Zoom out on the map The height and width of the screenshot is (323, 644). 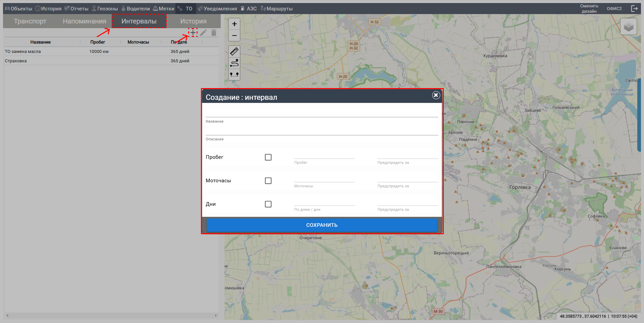point(234,36)
